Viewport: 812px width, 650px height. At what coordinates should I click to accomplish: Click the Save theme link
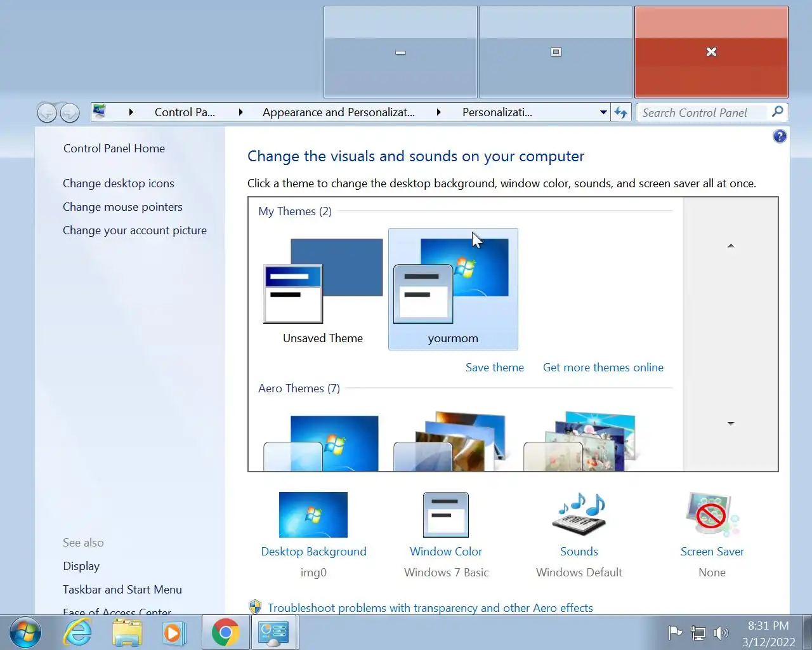point(495,368)
